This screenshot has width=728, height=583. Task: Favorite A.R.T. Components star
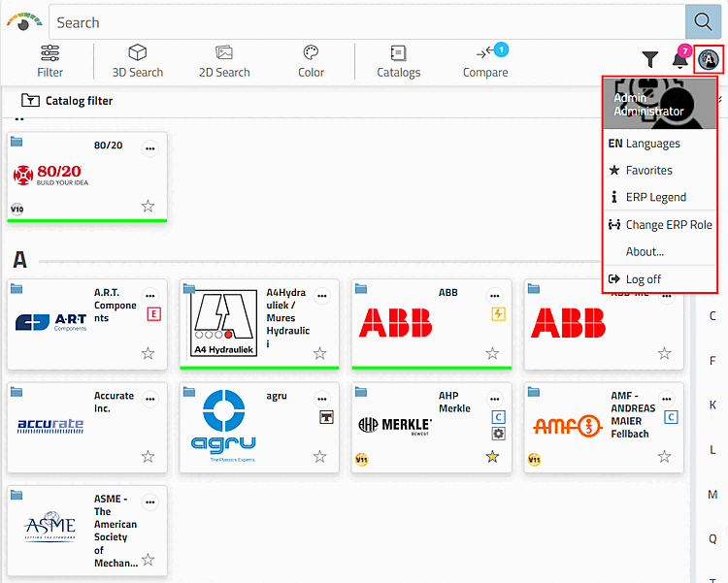pyautogui.click(x=148, y=354)
